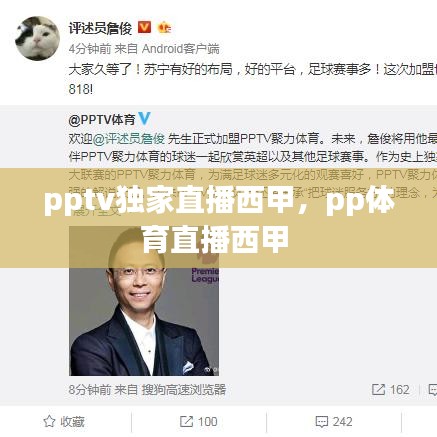This screenshot has height=437, width=437.
Task: Click the orange verified V badge
Action: (x=144, y=28)
